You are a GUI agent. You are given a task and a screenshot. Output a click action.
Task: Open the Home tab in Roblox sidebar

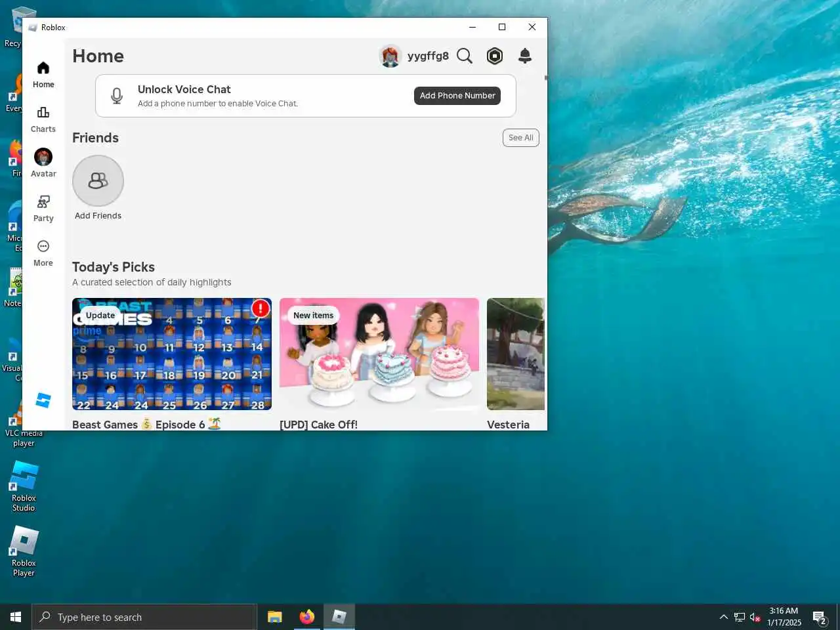[x=43, y=75]
